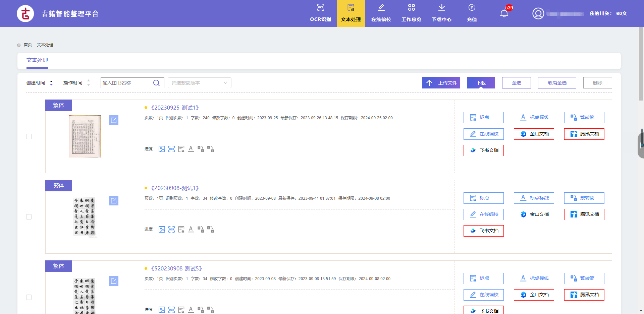This screenshot has width=644, height=314.
Task: Go to OCR识别 menu
Action: pos(320,13)
